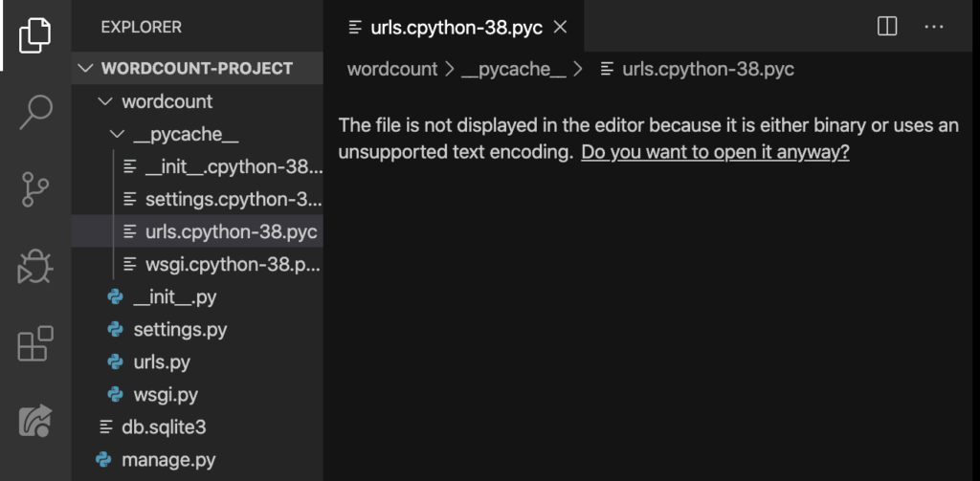
Task: Split the editor to the right
Action: tap(887, 26)
